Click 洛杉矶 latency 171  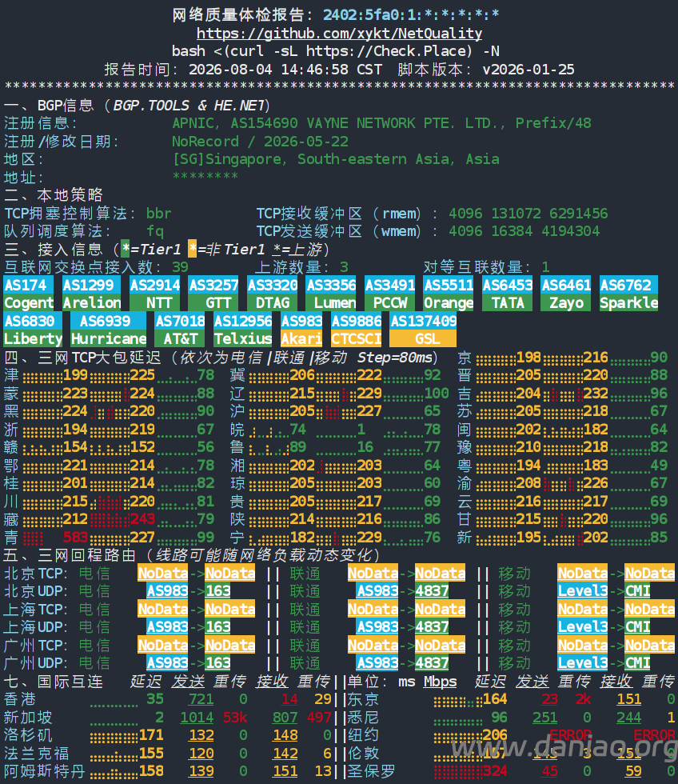point(150,735)
